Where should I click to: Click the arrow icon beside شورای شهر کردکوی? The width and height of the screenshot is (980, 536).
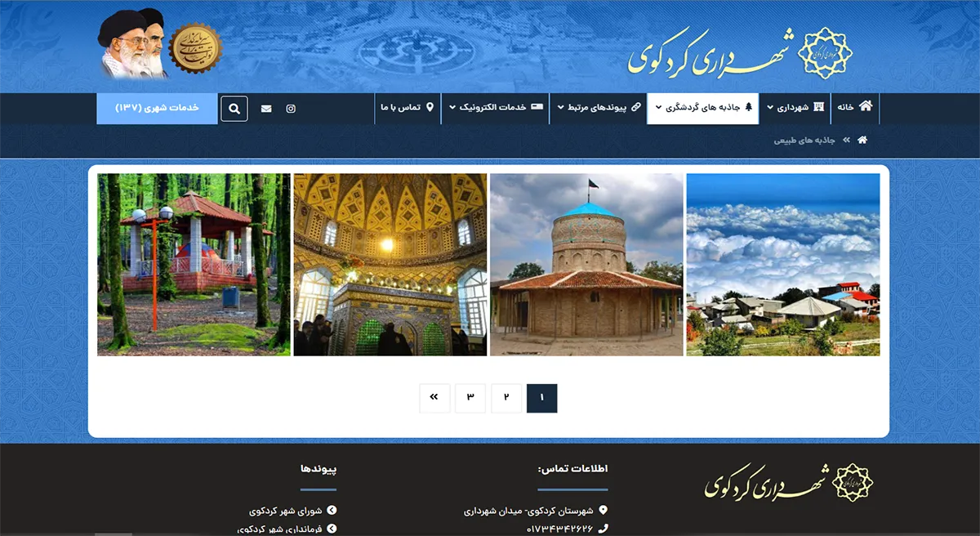pos(331,511)
